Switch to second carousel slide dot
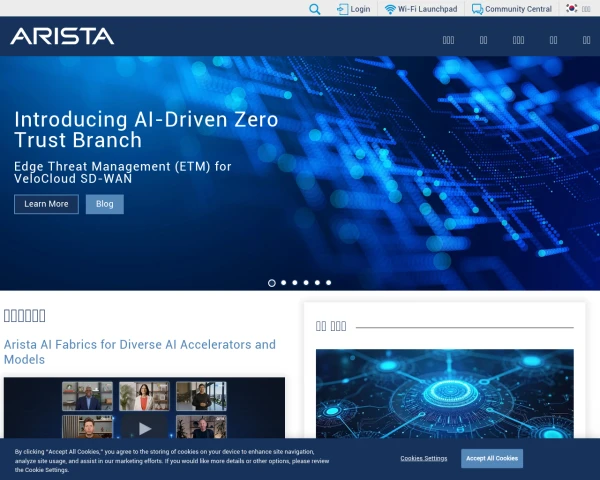 [x=284, y=282]
